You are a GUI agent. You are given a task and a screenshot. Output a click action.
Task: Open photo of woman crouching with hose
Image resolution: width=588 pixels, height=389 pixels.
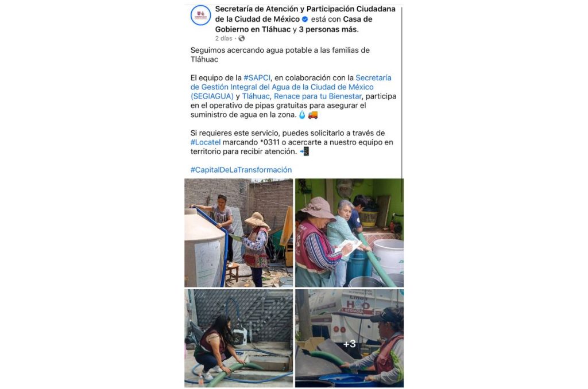[x=238, y=338]
